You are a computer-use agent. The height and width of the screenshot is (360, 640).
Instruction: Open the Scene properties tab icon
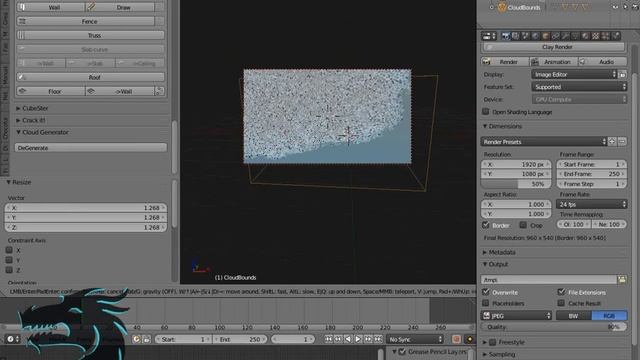coord(526,36)
